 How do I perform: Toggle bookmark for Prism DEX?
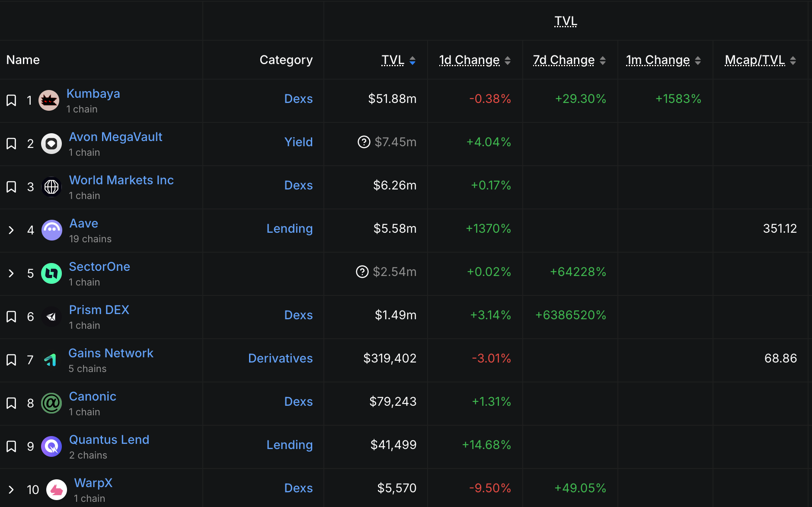[x=11, y=317]
